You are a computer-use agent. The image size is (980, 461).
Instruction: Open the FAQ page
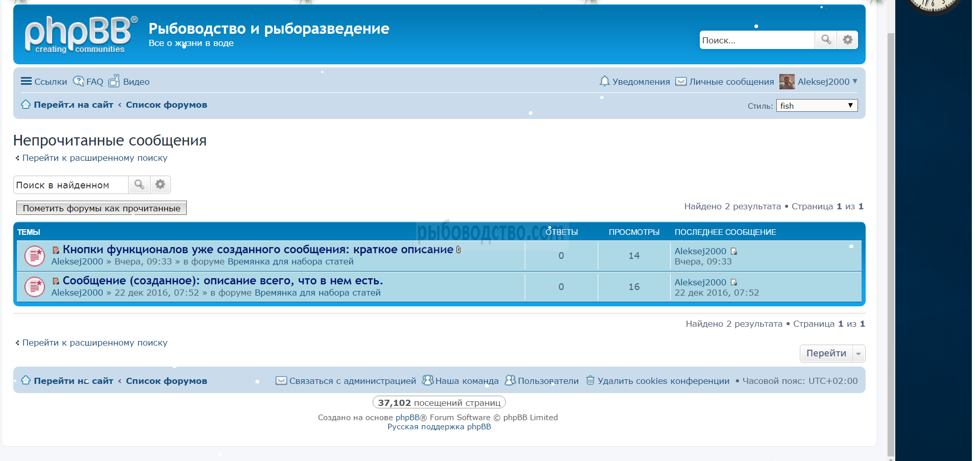click(x=88, y=82)
